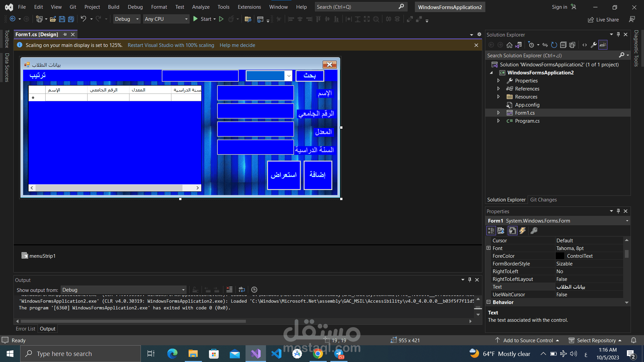The image size is (644, 362).
Task: Expand the Font property
Action: pos(489,248)
